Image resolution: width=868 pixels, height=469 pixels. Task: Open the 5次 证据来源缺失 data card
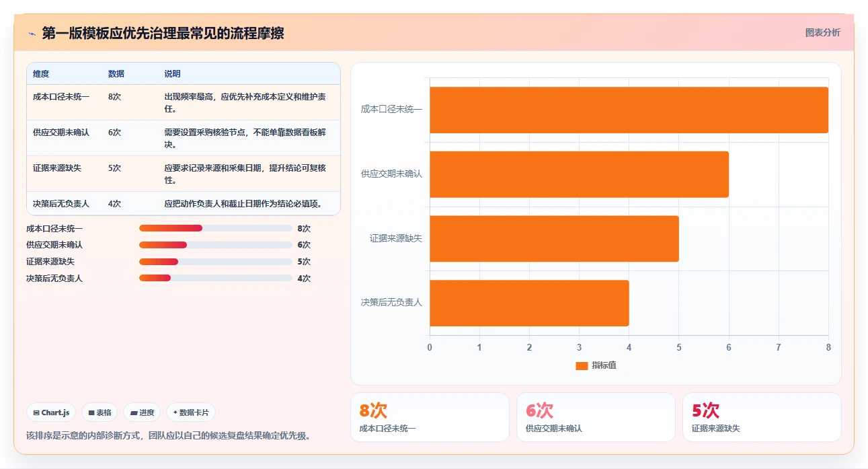[762, 417]
